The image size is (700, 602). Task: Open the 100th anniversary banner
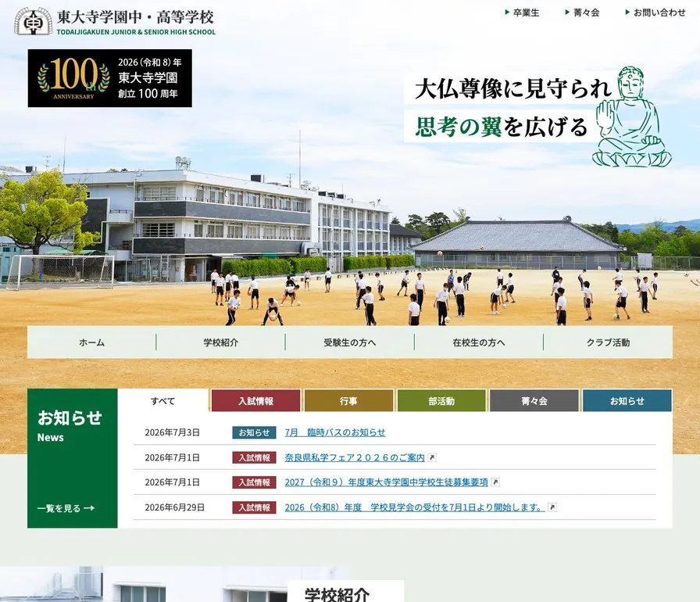point(110,78)
